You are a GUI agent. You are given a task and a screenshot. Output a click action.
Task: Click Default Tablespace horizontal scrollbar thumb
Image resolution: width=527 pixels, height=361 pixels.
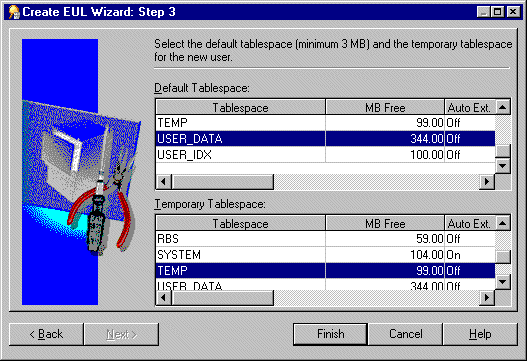coord(223,182)
